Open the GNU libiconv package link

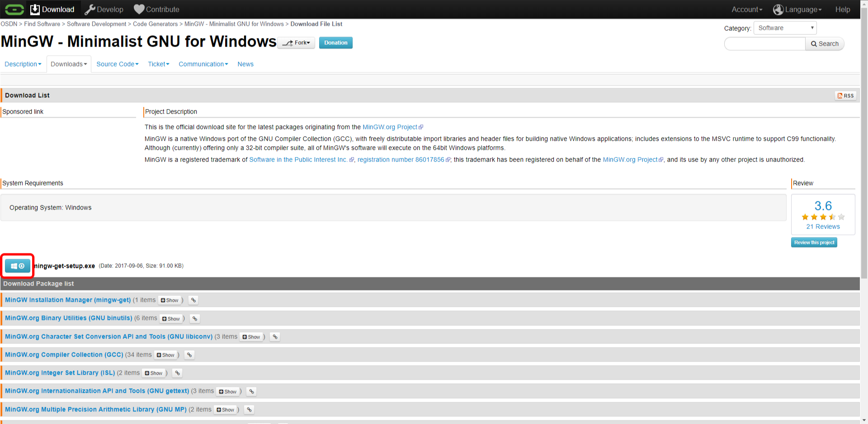tap(108, 337)
